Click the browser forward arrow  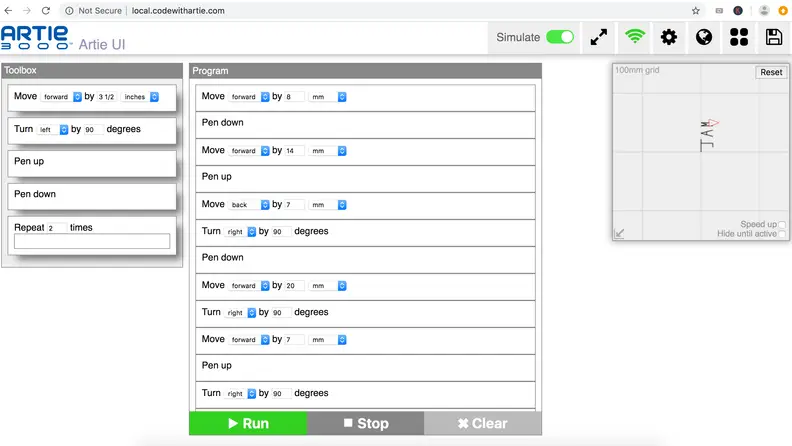tap(27, 11)
